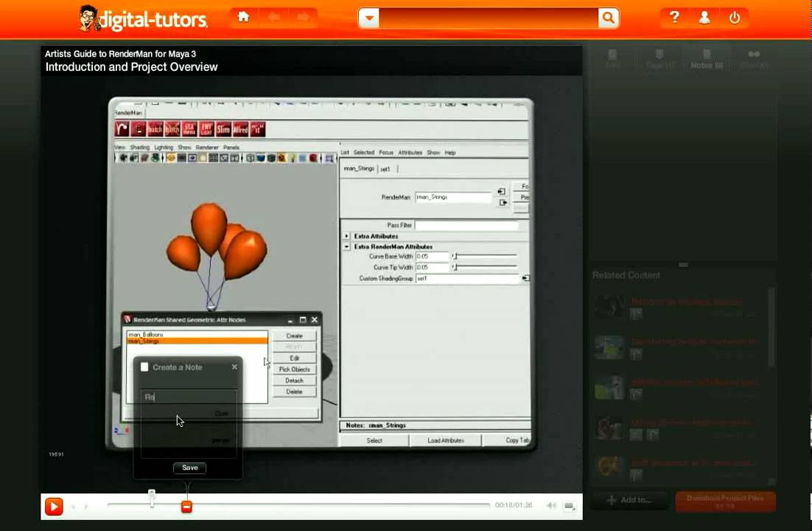Click the RenderMan r render shelf icon
This screenshot has height=531, width=812.
[122, 129]
